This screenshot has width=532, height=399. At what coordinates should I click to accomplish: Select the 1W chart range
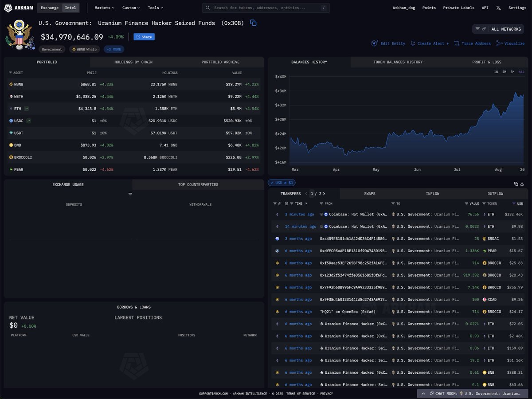496,72
